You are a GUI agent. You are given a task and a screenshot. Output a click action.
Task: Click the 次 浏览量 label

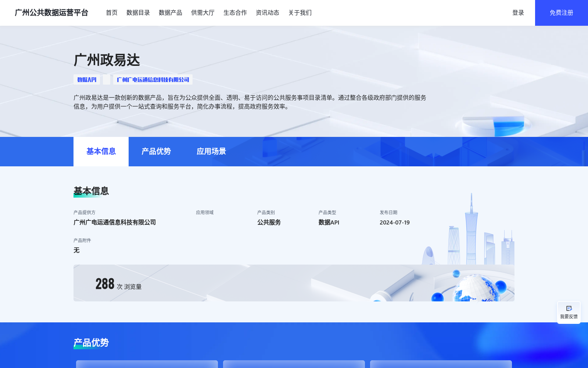click(x=129, y=286)
